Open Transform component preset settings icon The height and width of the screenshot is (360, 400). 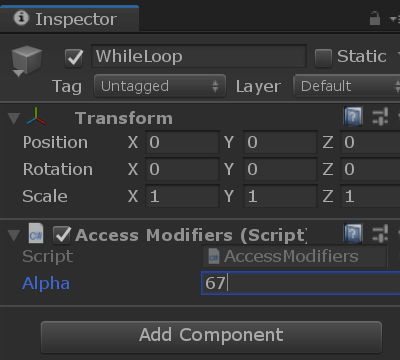[x=380, y=117]
